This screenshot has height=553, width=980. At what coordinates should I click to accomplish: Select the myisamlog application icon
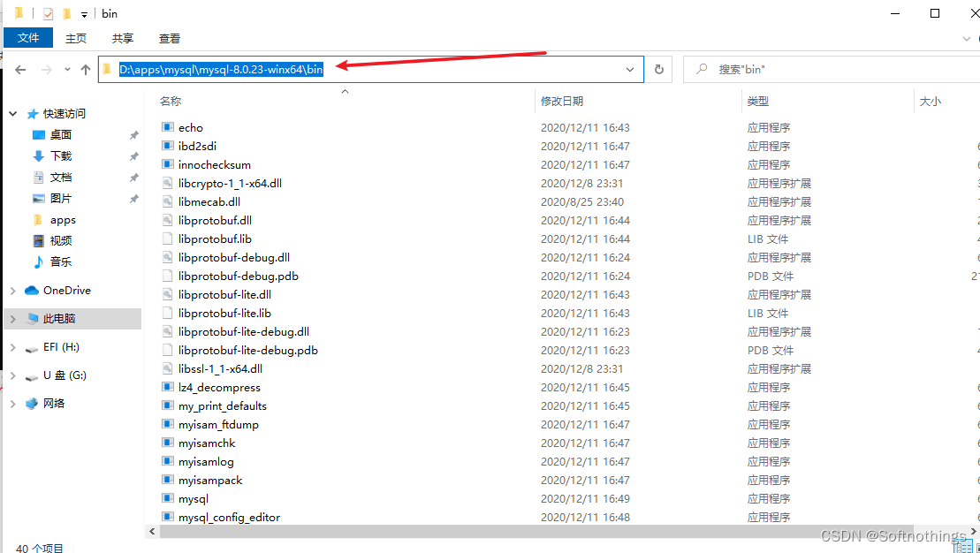[168, 461]
